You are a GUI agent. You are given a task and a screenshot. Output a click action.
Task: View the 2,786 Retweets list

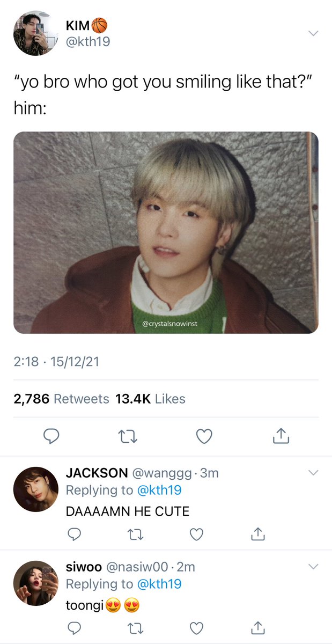click(x=61, y=399)
